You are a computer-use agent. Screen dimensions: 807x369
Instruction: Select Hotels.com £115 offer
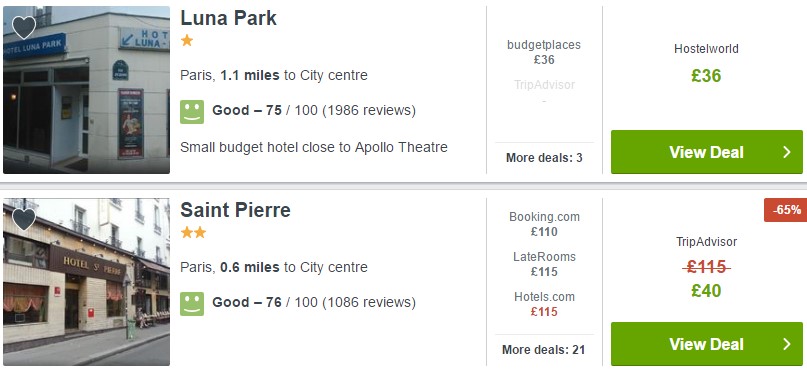coord(544,304)
